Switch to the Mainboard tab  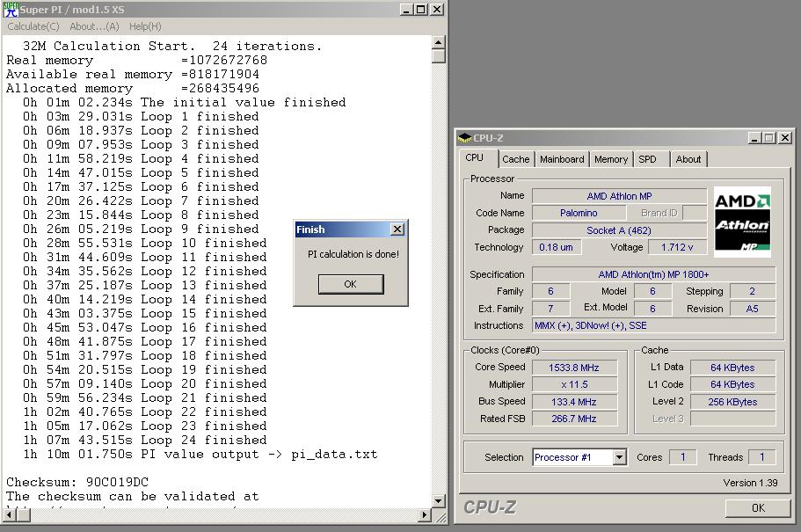click(562, 159)
